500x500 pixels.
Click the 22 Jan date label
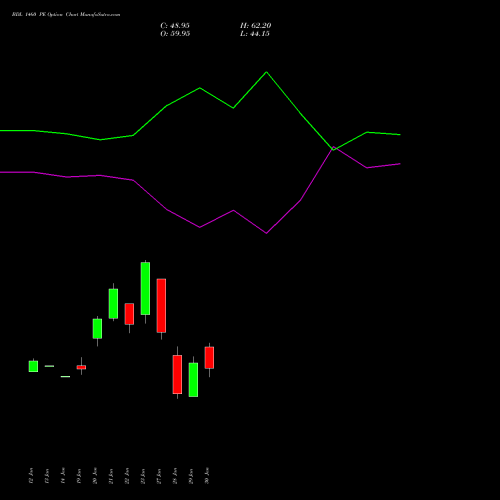tap(127, 476)
